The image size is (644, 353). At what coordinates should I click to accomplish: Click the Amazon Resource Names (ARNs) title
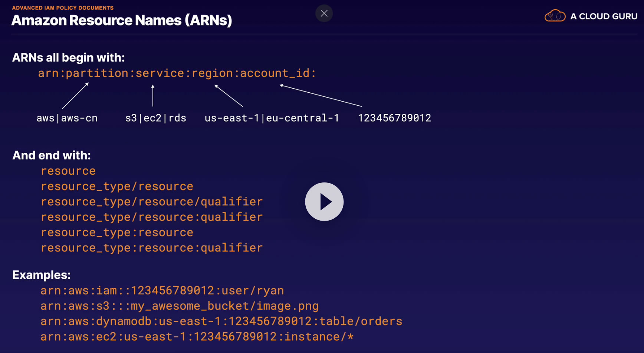(x=122, y=20)
